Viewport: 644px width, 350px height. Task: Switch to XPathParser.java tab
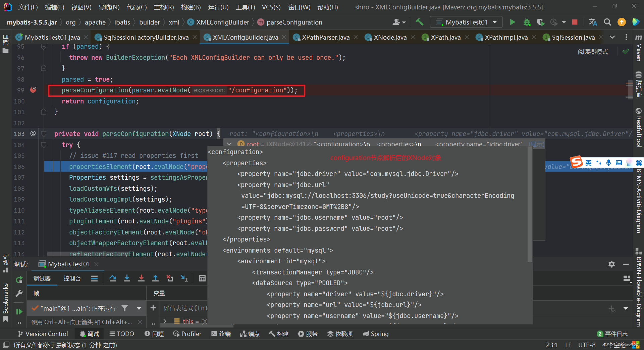click(326, 37)
